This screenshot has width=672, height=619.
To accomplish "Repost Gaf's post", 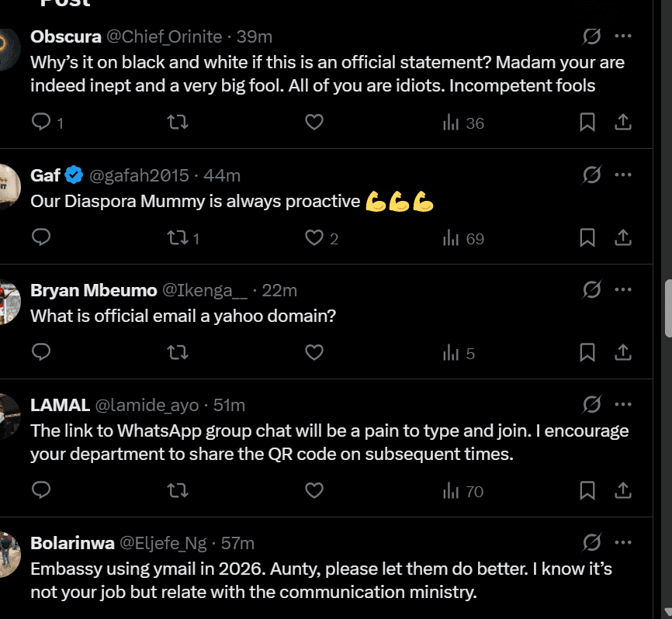I will pyautogui.click(x=178, y=238).
